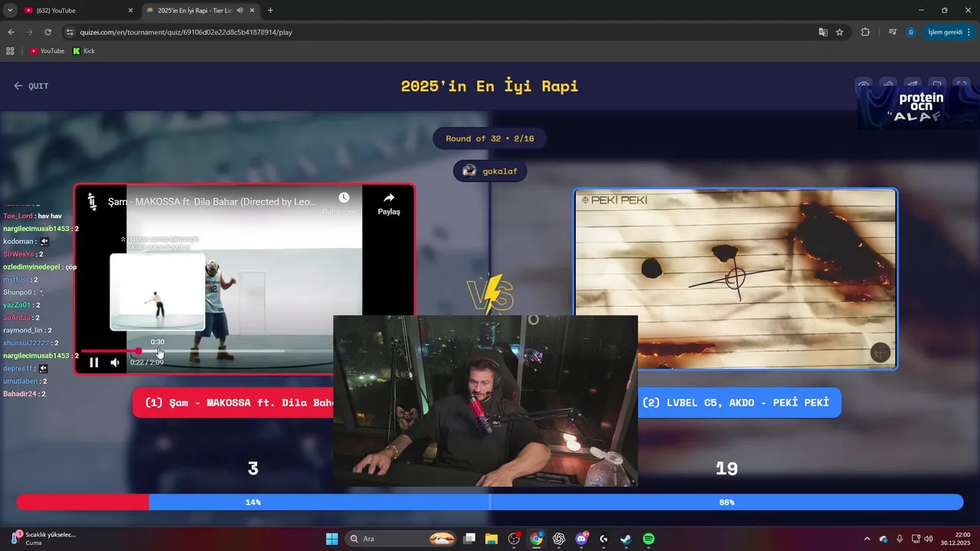980x551 pixels.
Task: Open the Kick bookmark
Action: coord(84,51)
